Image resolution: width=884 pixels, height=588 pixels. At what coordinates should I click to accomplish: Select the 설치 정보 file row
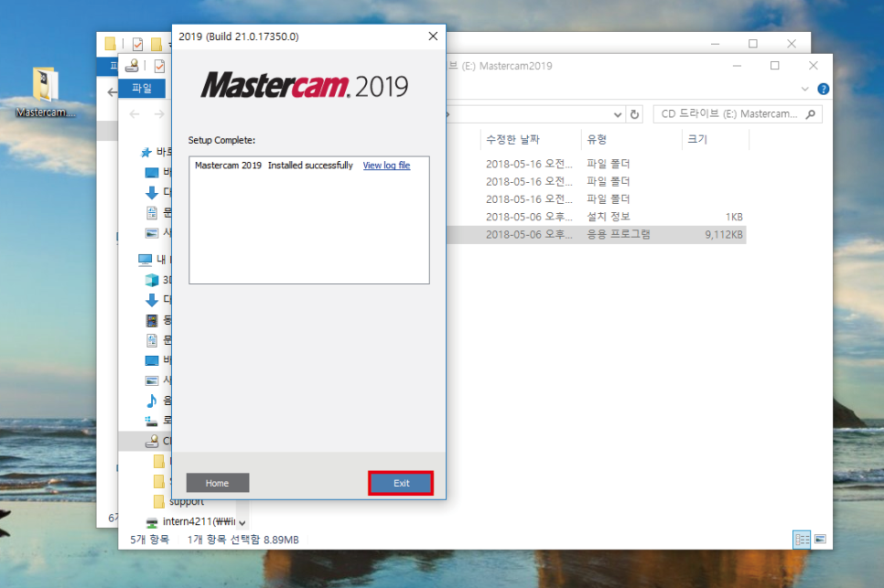[598, 217]
